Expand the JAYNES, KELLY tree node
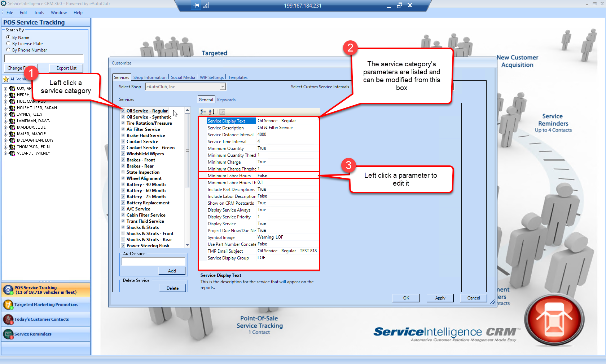Image resolution: width=606 pixels, height=364 pixels. pos(5,115)
